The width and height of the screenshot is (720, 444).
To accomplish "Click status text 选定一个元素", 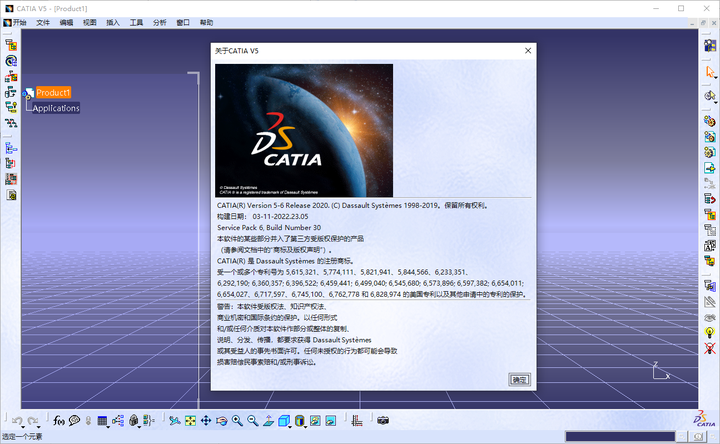I will click(22, 436).
